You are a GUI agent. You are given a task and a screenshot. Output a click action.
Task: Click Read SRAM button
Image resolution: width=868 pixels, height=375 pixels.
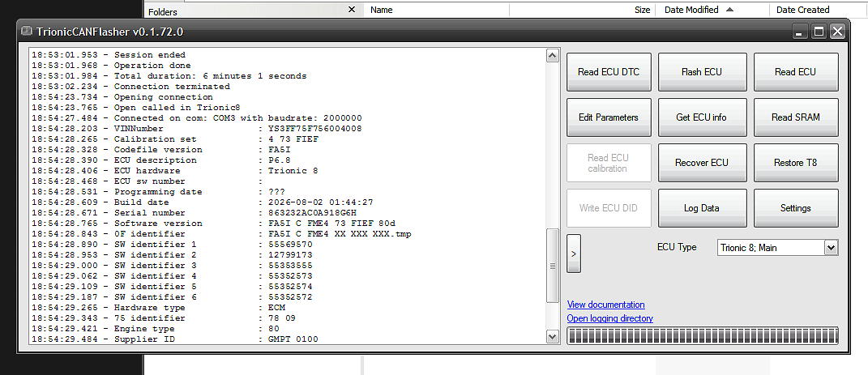click(x=796, y=117)
